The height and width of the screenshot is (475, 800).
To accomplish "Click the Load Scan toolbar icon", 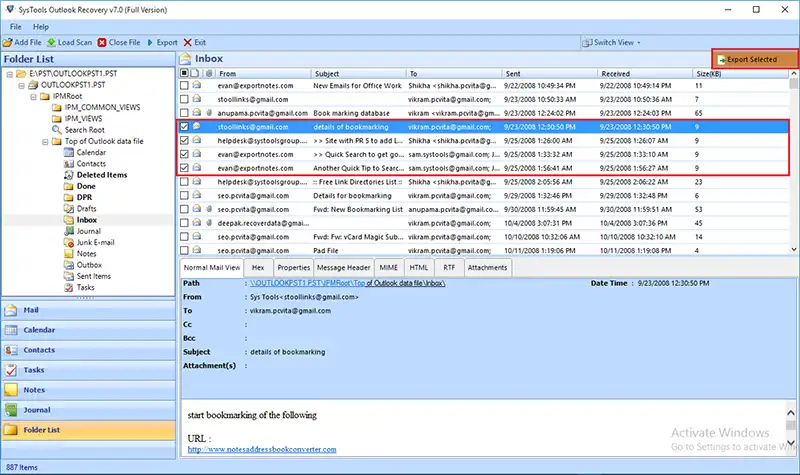I will click(x=51, y=42).
